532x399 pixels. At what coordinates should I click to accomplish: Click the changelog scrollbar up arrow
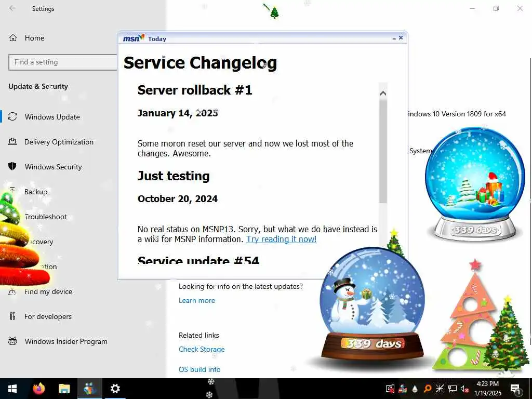383,93
